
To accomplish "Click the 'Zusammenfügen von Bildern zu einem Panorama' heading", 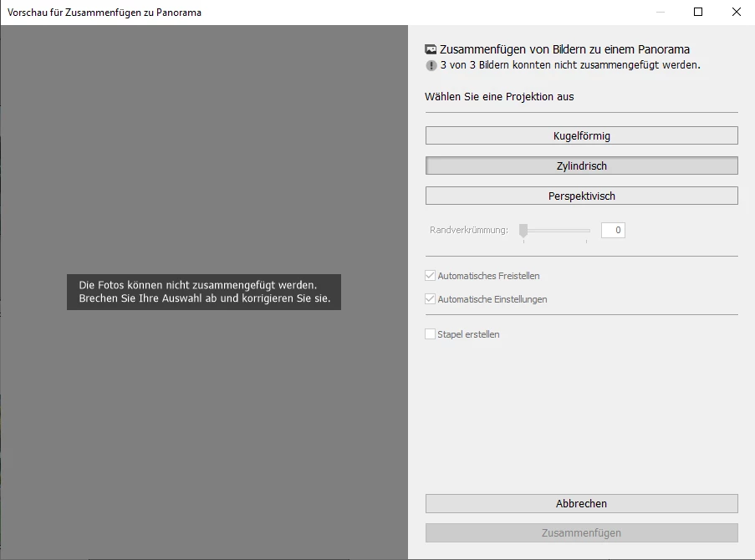I will pyautogui.click(x=564, y=49).
